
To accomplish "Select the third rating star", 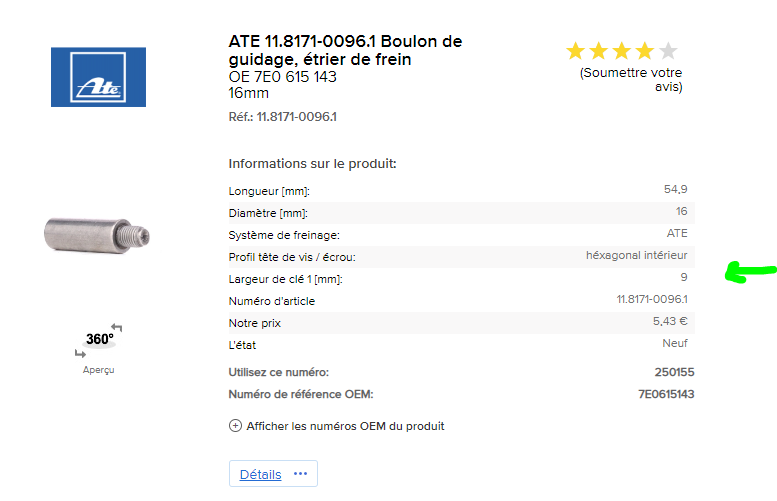I will click(621, 51).
